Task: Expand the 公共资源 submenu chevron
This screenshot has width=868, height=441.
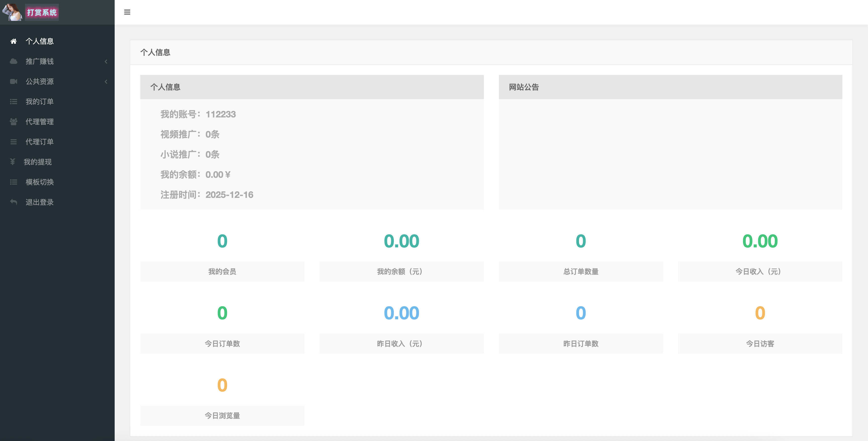Action: [x=106, y=81]
